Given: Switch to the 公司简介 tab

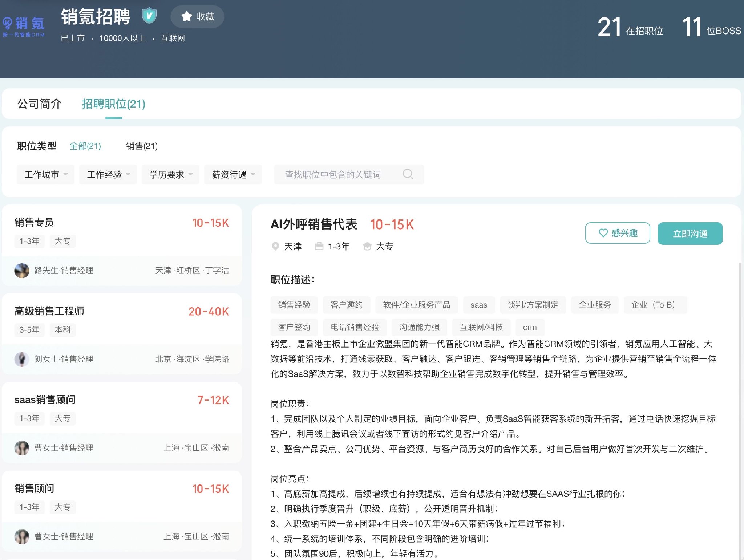Looking at the screenshot, I should [x=39, y=104].
